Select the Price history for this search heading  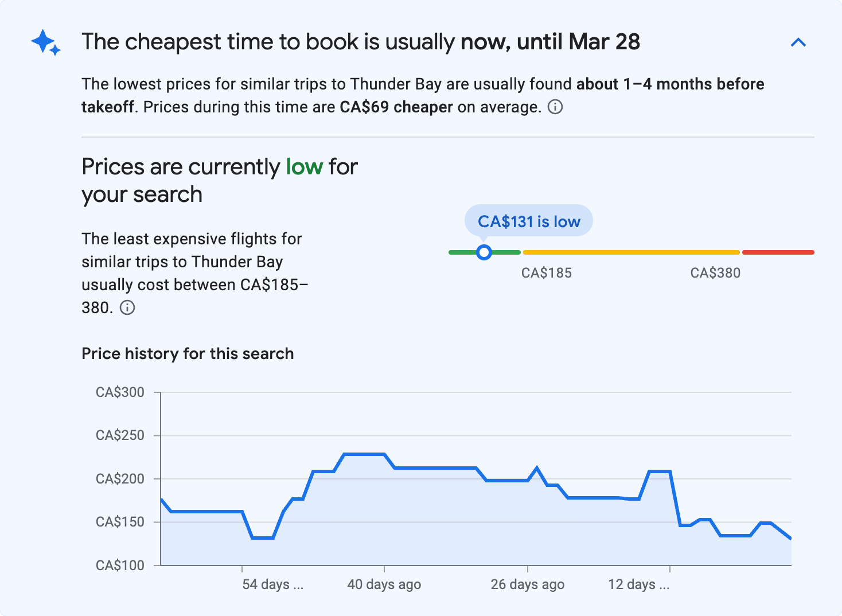point(188,353)
